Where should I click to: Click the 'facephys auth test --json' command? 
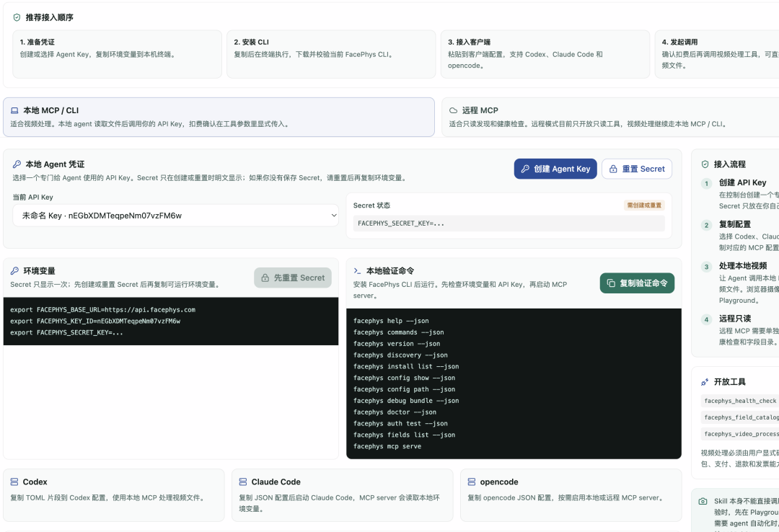(x=400, y=424)
